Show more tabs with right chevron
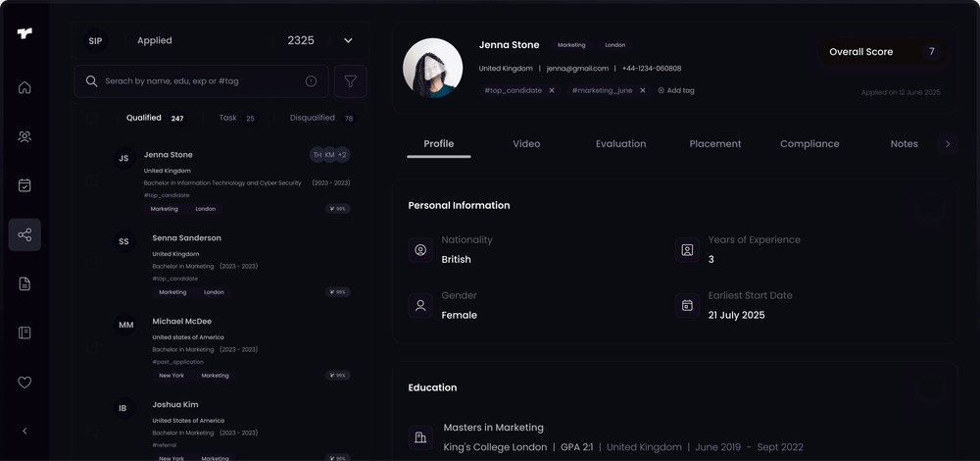Screen dimensions: 980x461 pos(948,144)
